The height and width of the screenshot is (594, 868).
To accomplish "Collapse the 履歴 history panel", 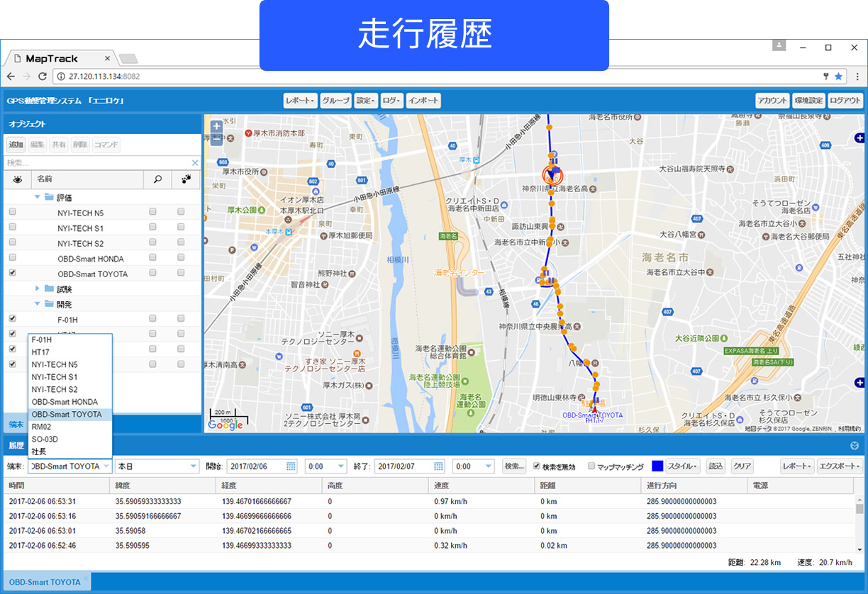I will (x=855, y=446).
